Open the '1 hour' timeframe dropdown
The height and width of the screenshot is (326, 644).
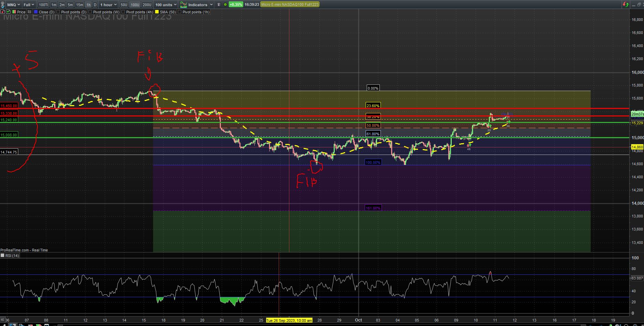(108, 5)
